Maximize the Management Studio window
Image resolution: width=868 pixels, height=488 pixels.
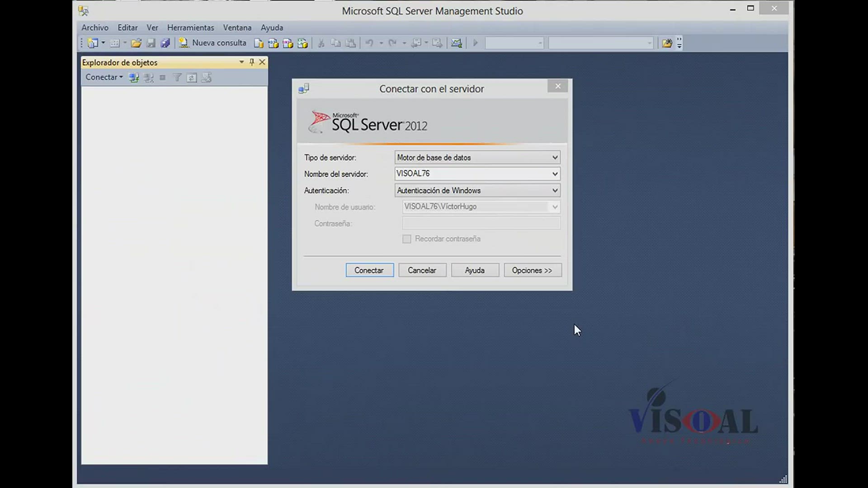pyautogui.click(x=750, y=9)
